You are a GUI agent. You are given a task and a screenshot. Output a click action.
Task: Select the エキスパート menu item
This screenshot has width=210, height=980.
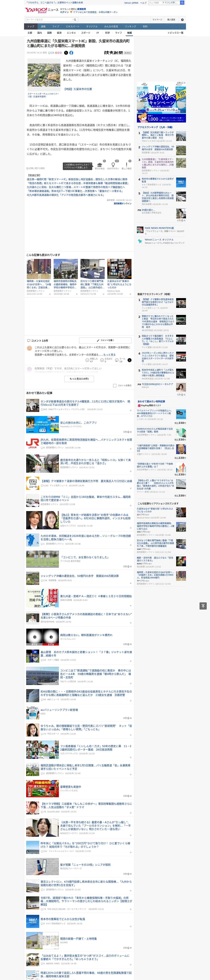click(72, 27)
